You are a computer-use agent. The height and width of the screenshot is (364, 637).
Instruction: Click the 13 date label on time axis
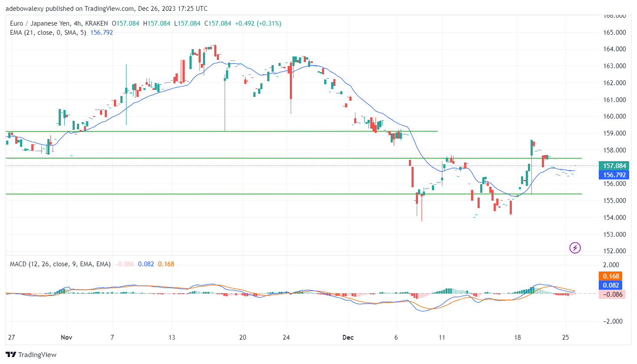(x=172, y=338)
